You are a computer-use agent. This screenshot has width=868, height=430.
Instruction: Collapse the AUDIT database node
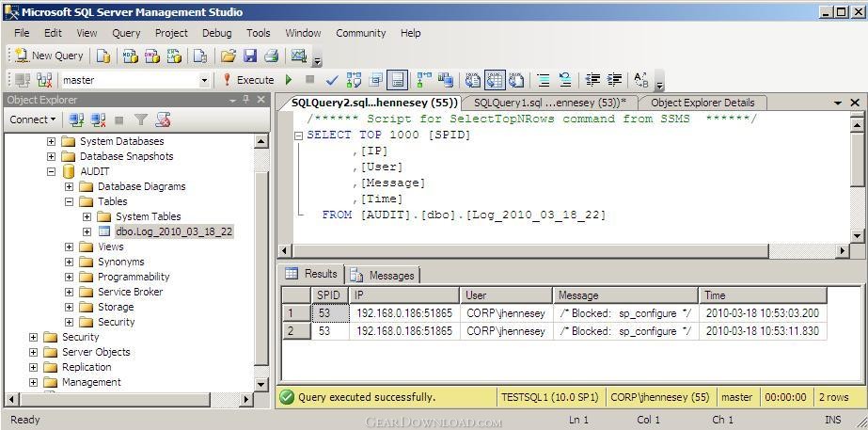click(x=51, y=171)
